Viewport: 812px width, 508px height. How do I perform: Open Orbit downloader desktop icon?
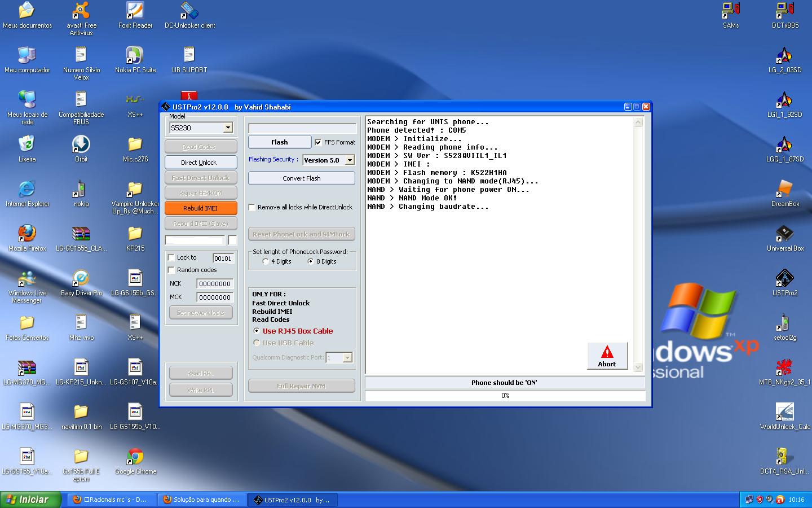click(81, 149)
